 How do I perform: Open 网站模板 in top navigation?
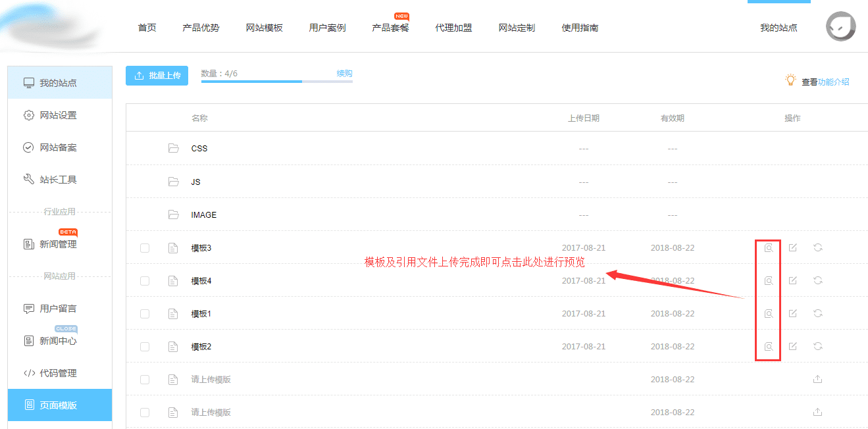pyautogui.click(x=264, y=28)
